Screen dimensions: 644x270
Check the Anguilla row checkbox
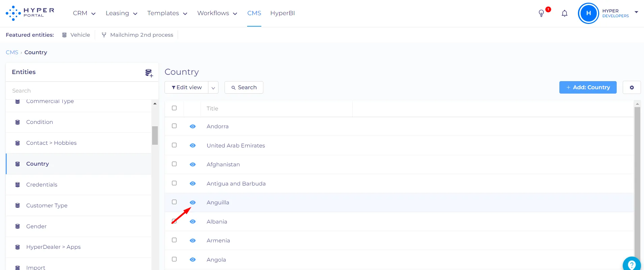coord(174,202)
